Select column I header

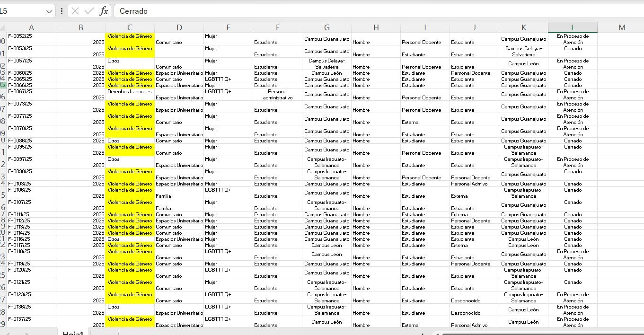425,27
